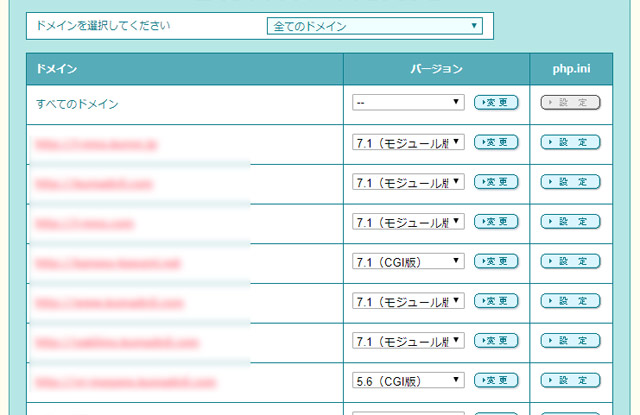Expand version dropdown in すべてのドメイン row
Image resolution: width=640 pixels, height=415 pixels.
408,102
